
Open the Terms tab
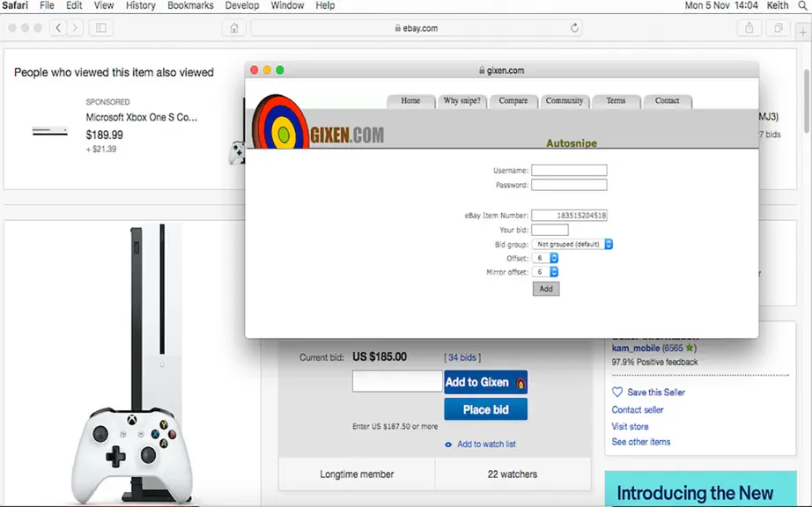tap(616, 101)
